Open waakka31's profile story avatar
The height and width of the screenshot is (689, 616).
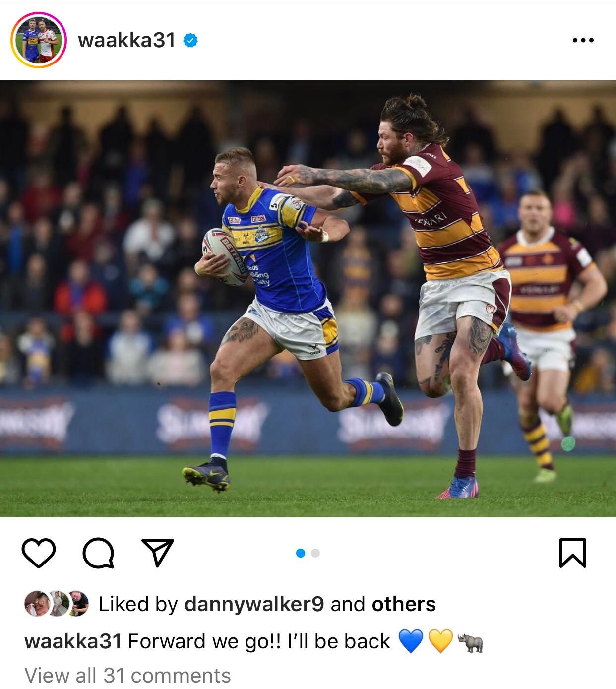(x=39, y=40)
